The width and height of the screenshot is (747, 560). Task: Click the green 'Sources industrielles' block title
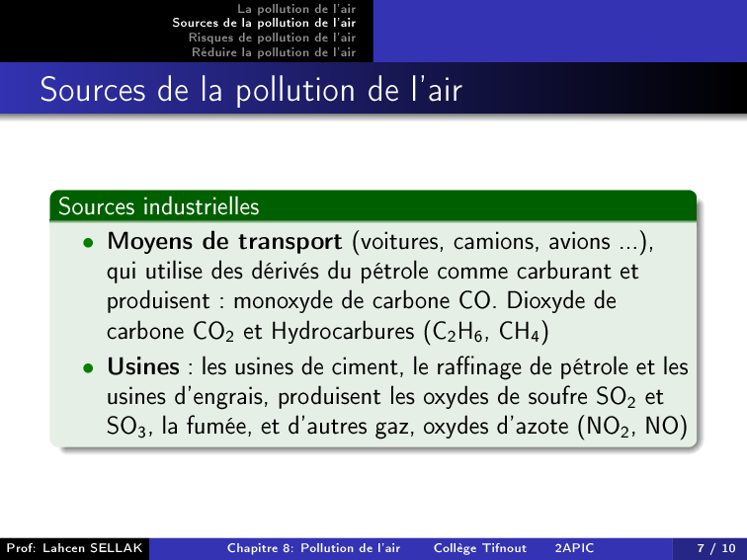click(x=159, y=206)
